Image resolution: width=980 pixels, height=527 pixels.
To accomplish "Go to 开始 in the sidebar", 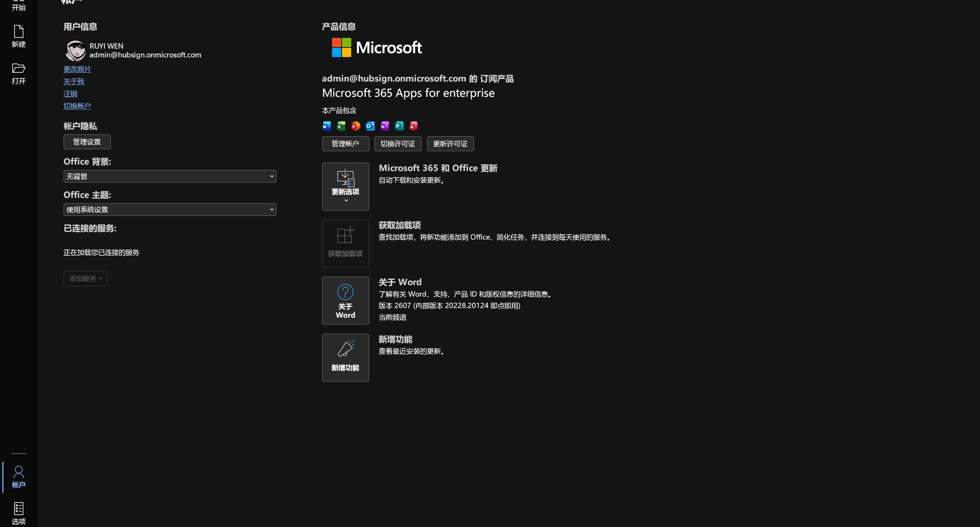I will pos(19,6).
